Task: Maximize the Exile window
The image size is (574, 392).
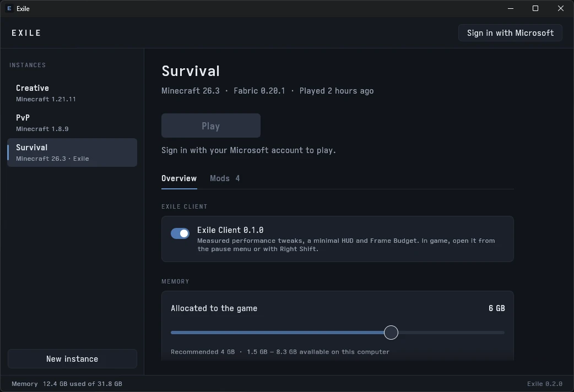Action: [x=535, y=8]
